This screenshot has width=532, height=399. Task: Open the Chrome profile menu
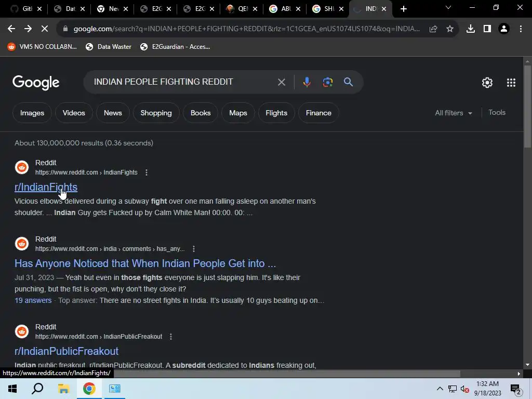[504, 29]
